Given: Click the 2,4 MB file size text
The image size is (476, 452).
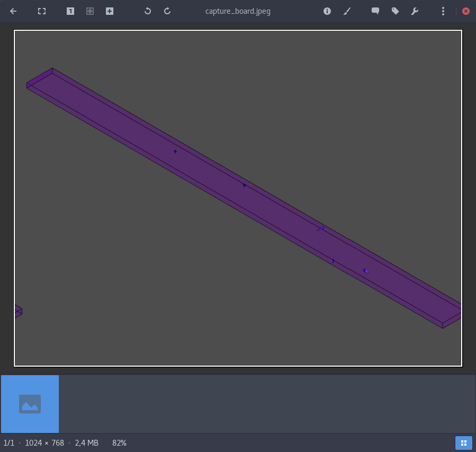Looking at the screenshot, I should click(86, 443).
